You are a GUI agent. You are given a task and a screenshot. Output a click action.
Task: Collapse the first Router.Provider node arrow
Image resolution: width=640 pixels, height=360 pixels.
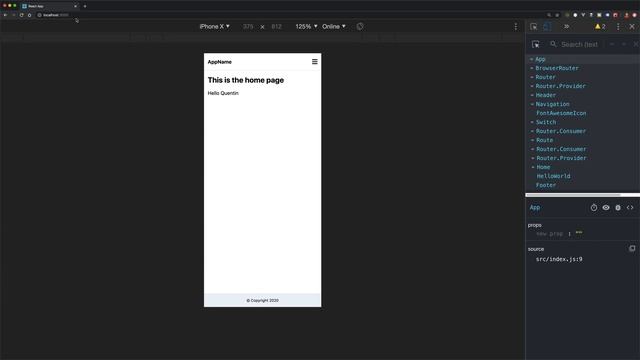pyautogui.click(x=532, y=86)
